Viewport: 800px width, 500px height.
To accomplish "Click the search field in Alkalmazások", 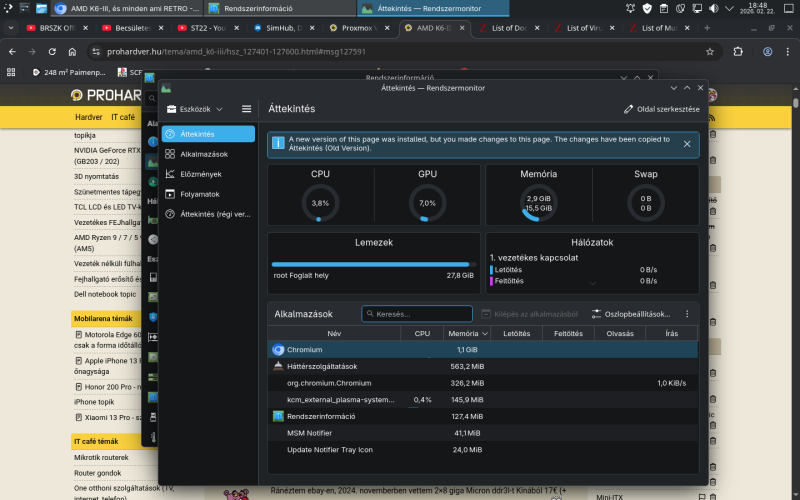I will (417, 314).
